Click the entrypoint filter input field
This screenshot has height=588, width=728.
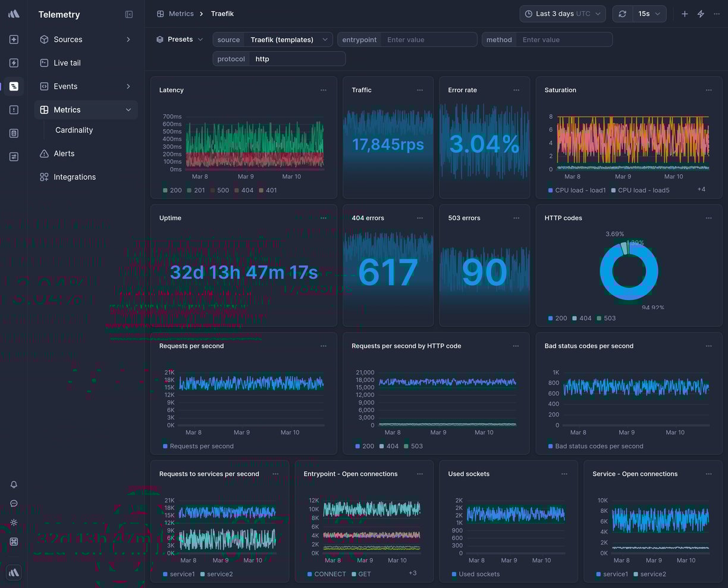[x=430, y=39]
